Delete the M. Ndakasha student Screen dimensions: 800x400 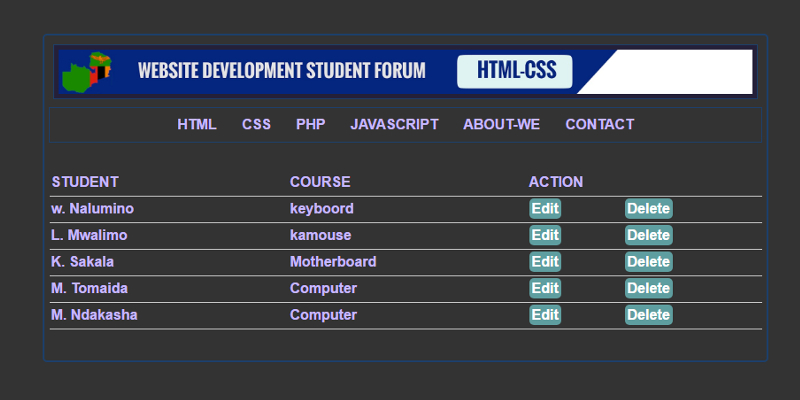(648, 315)
